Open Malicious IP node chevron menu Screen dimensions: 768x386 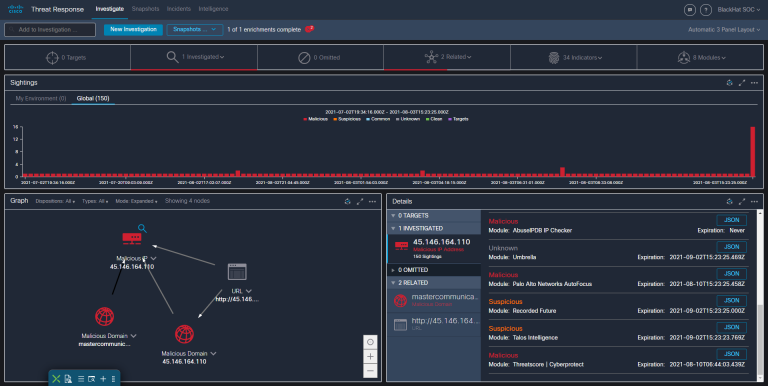point(154,258)
